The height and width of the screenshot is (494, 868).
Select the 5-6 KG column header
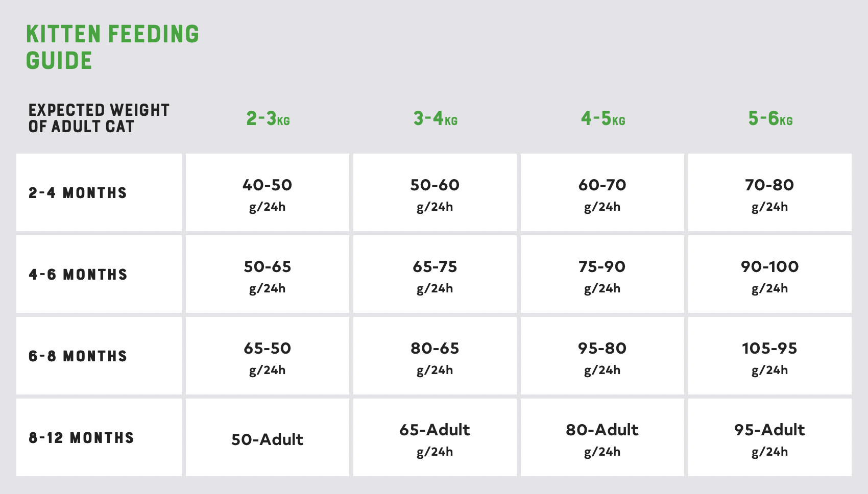[770, 118]
